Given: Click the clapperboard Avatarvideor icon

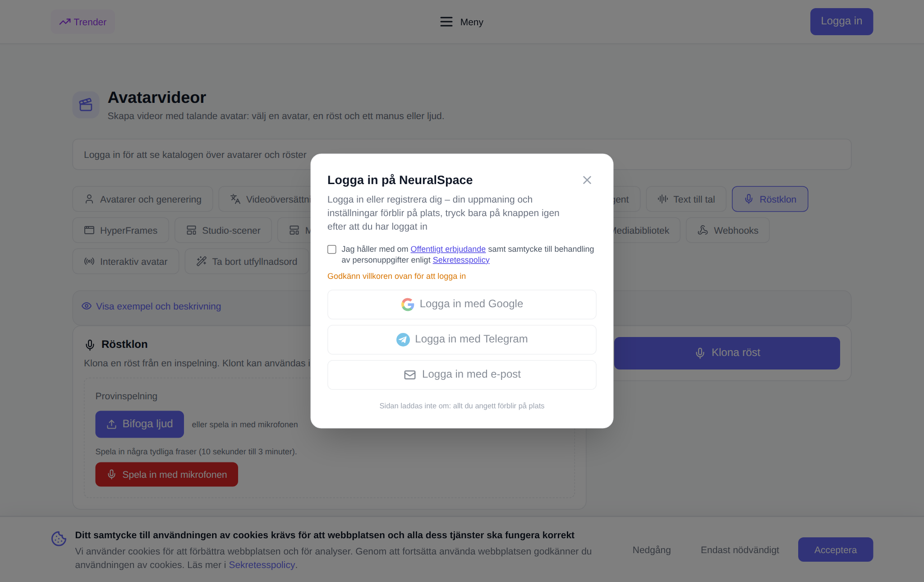Looking at the screenshot, I should coord(86,105).
